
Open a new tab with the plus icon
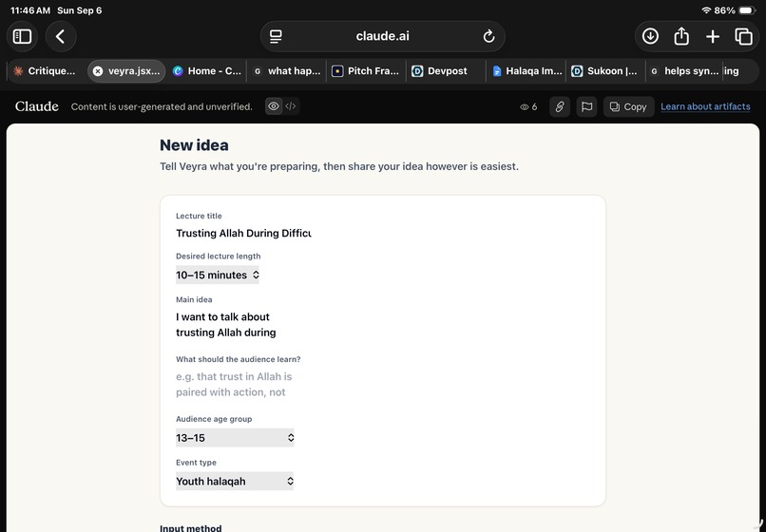pos(713,37)
